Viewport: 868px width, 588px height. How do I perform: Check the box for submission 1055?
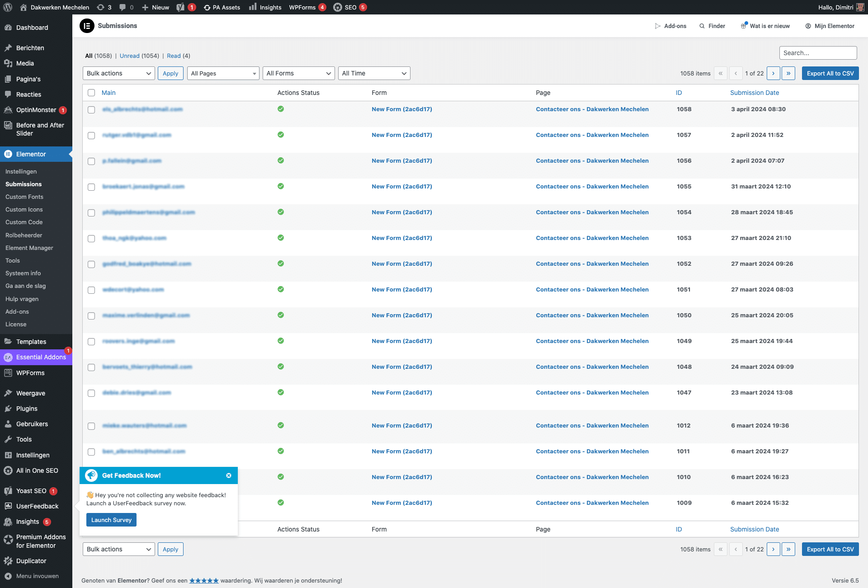click(91, 187)
